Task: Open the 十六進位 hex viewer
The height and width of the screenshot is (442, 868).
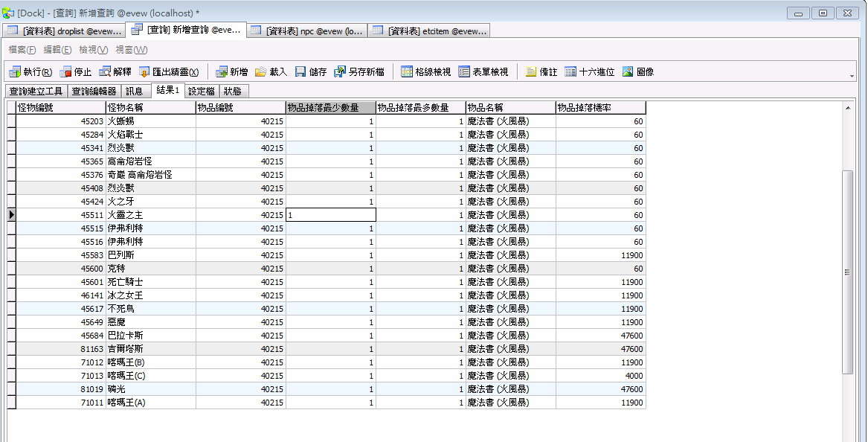Action: tap(590, 72)
